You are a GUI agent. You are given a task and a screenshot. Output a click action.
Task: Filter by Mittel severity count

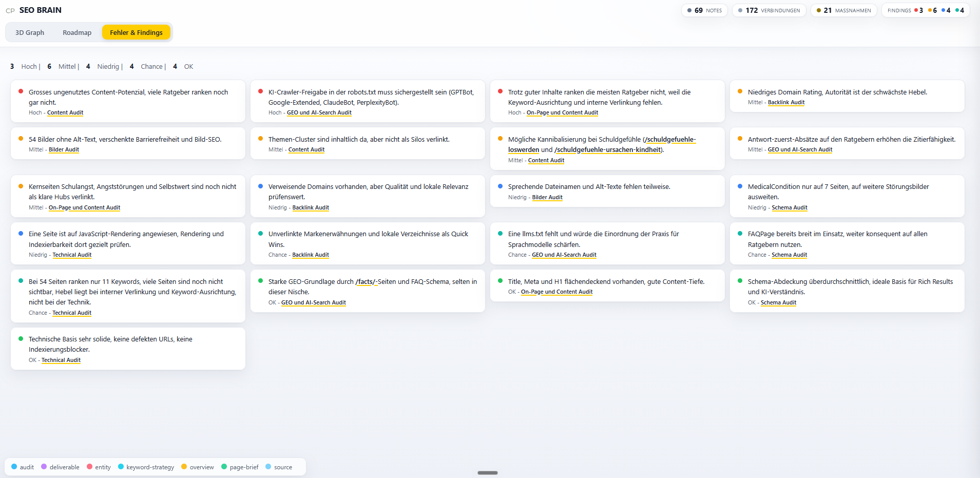click(63, 67)
